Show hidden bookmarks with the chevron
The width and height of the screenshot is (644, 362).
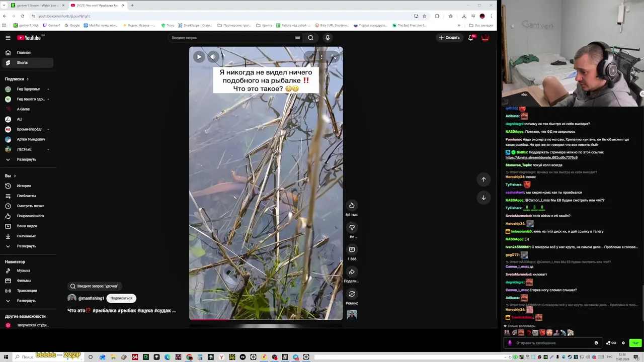click(459, 25)
